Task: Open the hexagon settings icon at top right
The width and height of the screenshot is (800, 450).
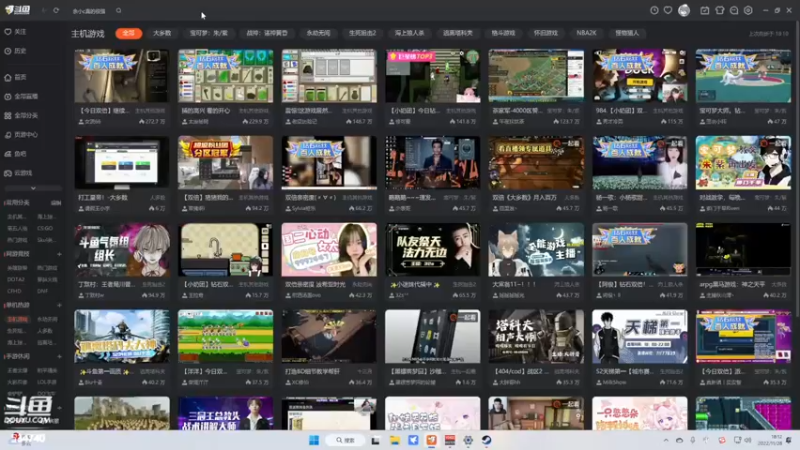Action: pyautogui.click(x=748, y=10)
